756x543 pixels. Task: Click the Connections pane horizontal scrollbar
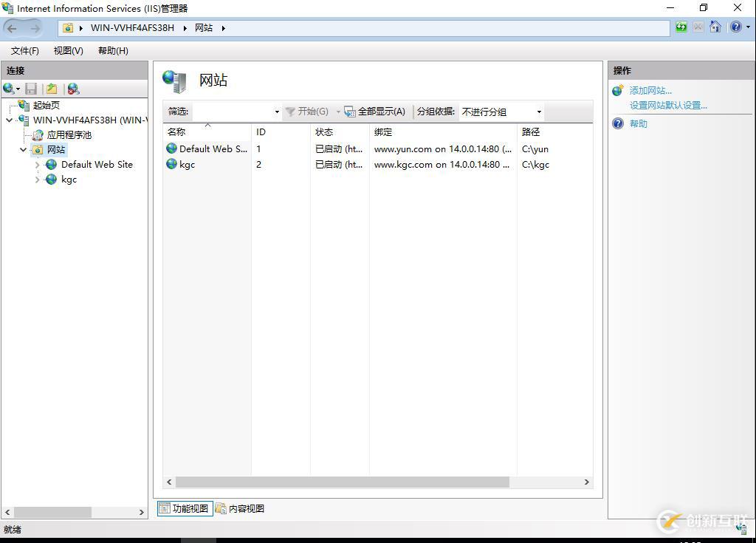tap(52, 512)
